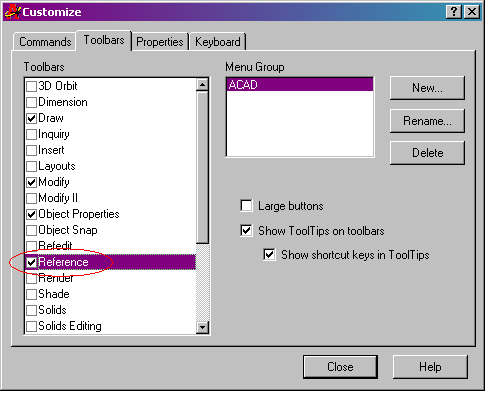Click the AutoCAD icon in the title bar
Viewport: 487px width, 393px height.
click(x=13, y=12)
